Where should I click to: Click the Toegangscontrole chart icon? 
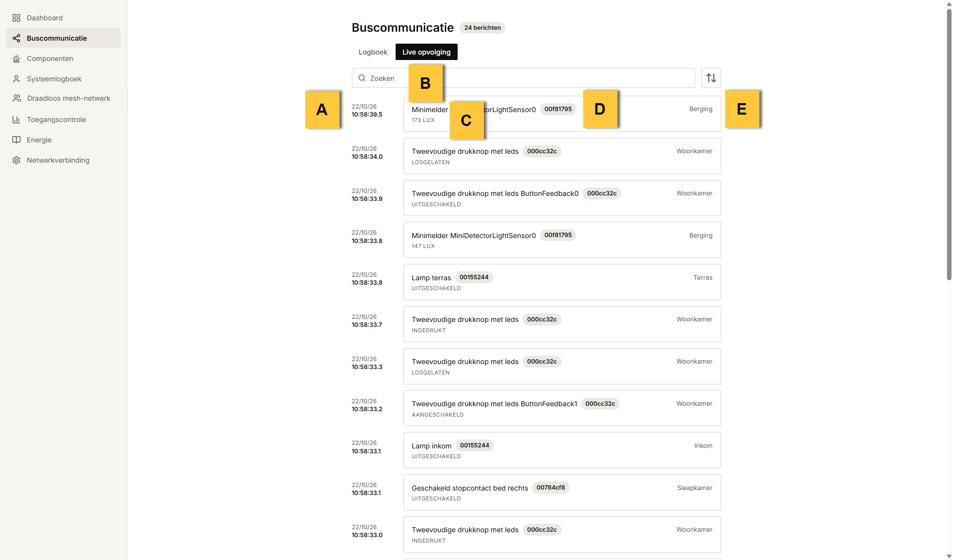point(16,120)
